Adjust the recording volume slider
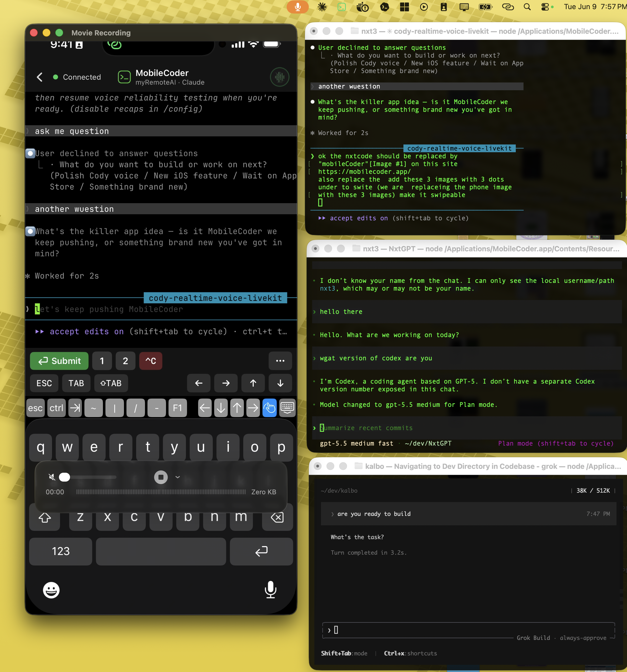Image resolution: width=627 pixels, height=672 pixels. point(88,477)
